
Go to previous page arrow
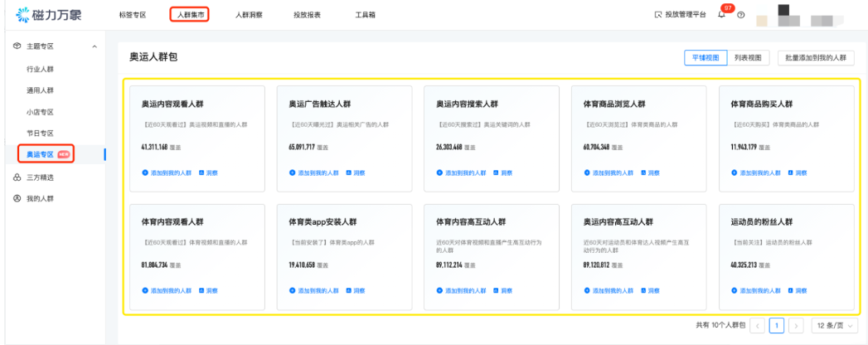(x=757, y=326)
